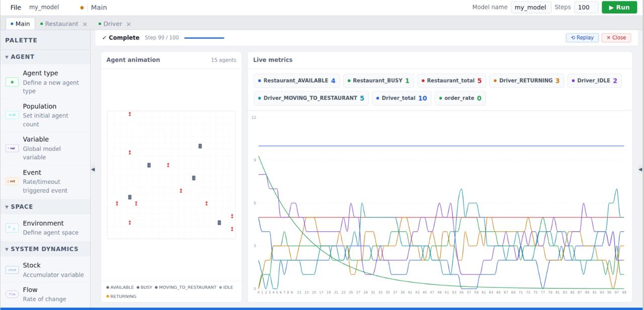Collapse the left palette panel arrow
The height and width of the screenshot is (310, 644).
tap(93, 169)
